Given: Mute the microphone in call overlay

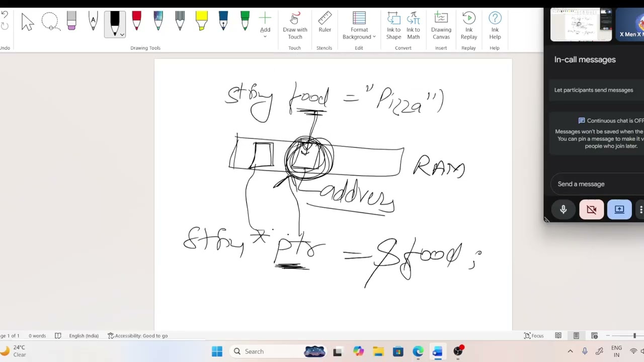Looking at the screenshot, I should (x=563, y=210).
